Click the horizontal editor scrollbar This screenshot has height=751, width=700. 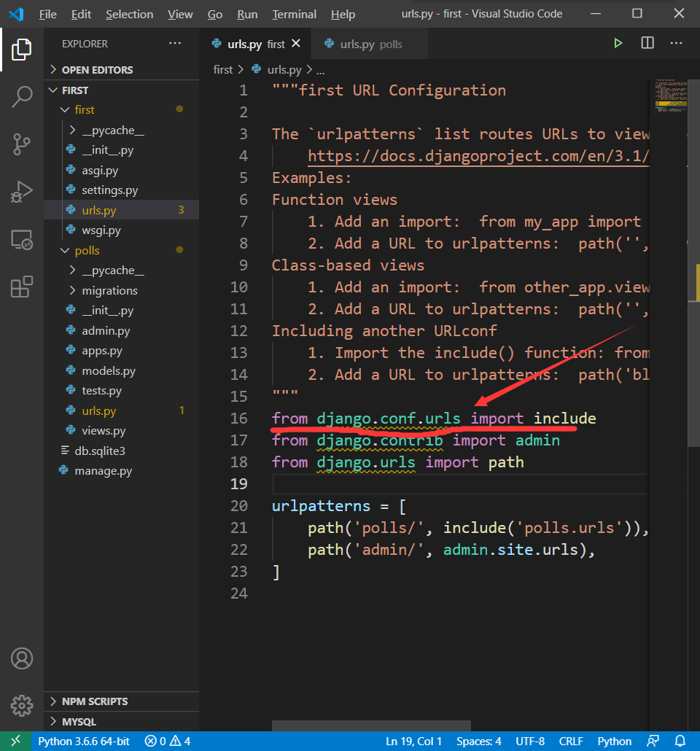click(371, 725)
